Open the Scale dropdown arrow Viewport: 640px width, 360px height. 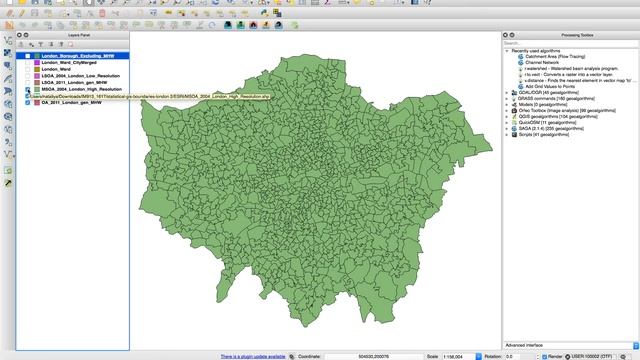click(x=478, y=356)
